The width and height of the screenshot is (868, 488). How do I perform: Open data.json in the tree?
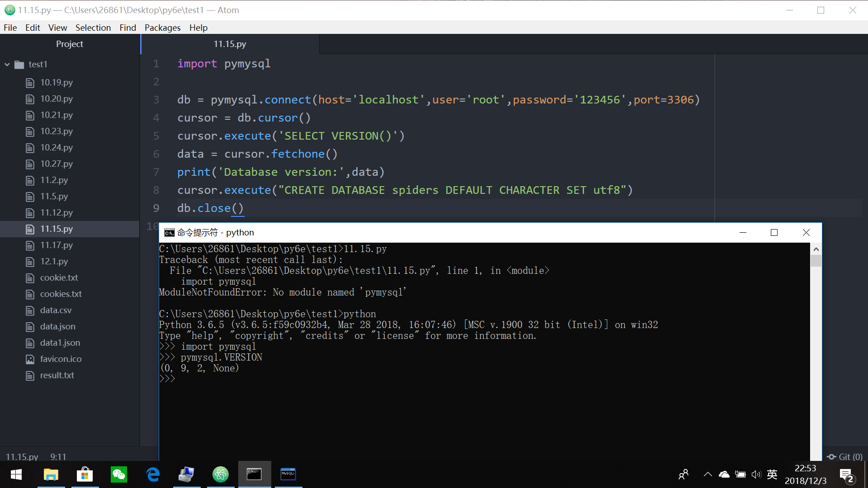[x=58, y=326]
